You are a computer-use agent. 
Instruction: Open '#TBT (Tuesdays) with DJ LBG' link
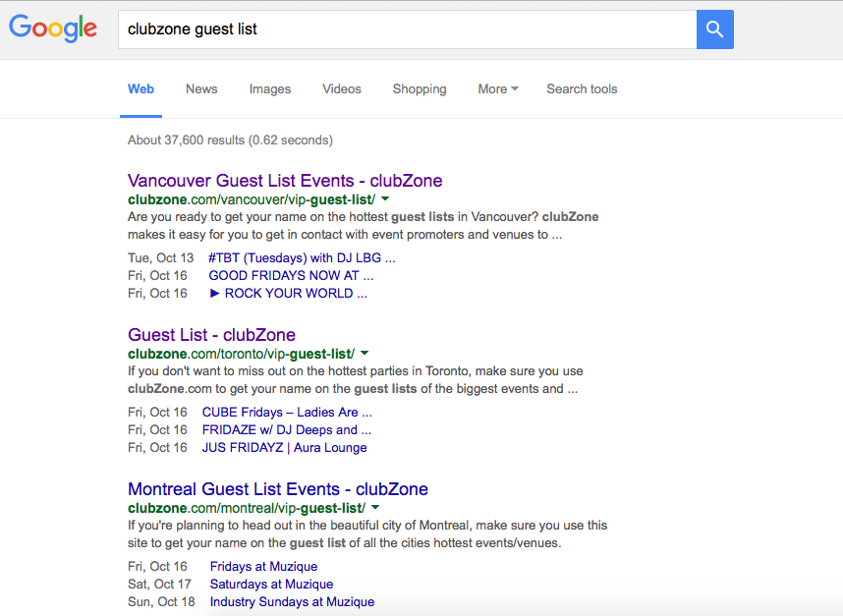click(x=302, y=258)
